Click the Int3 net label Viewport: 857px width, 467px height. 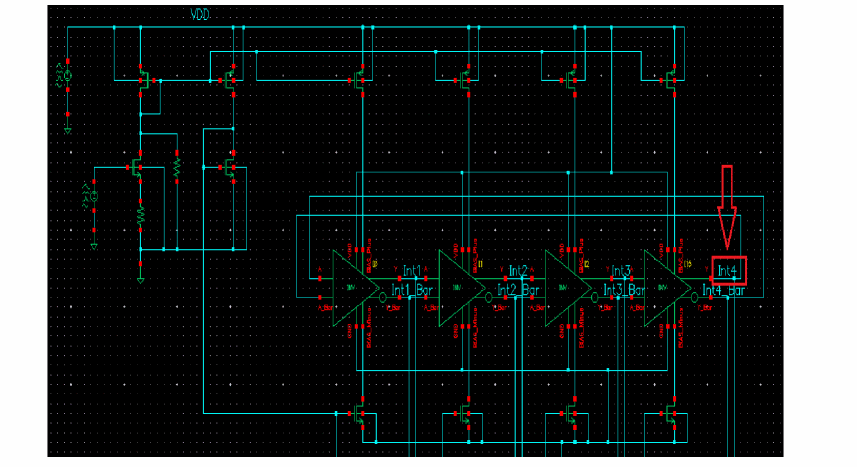[621, 271]
